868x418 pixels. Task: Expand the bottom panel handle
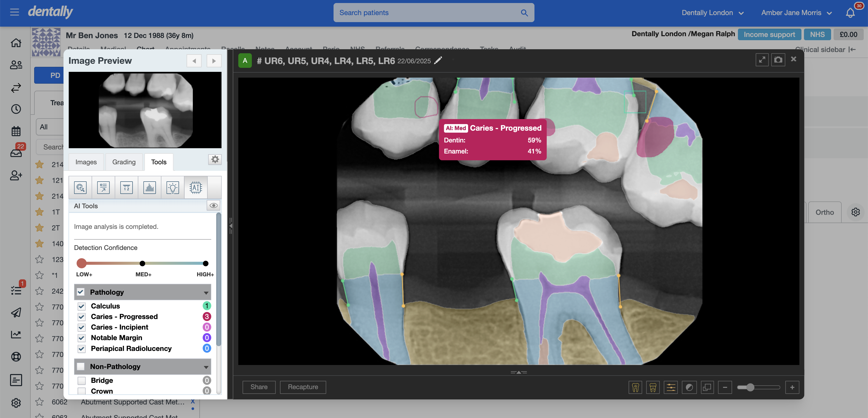[x=519, y=372]
